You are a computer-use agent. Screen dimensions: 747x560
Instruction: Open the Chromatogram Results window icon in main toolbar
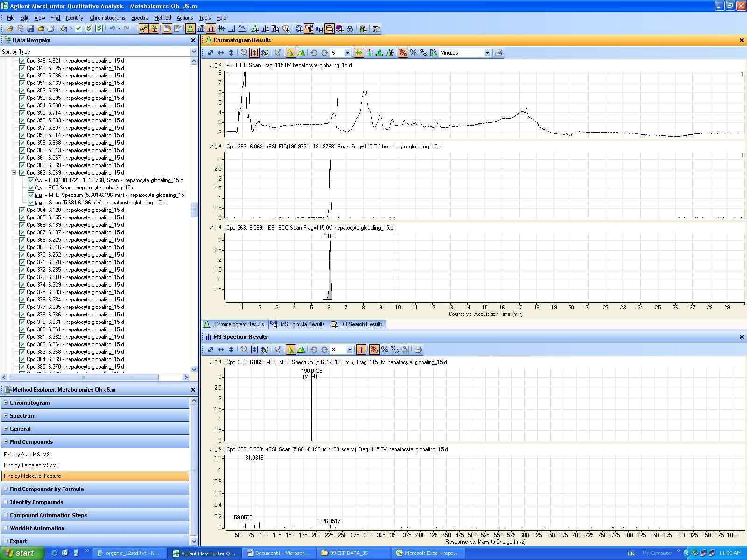click(x=190, y=28)
